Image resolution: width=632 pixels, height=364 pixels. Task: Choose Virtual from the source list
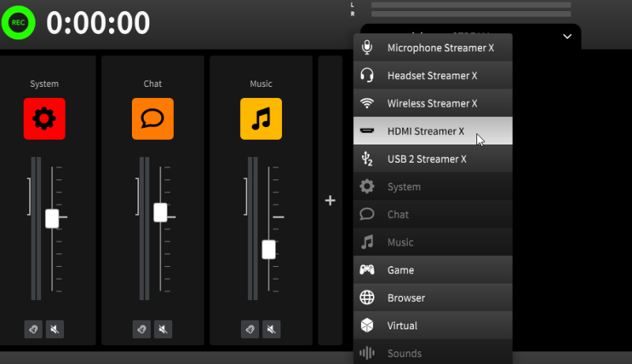[433, 325]
